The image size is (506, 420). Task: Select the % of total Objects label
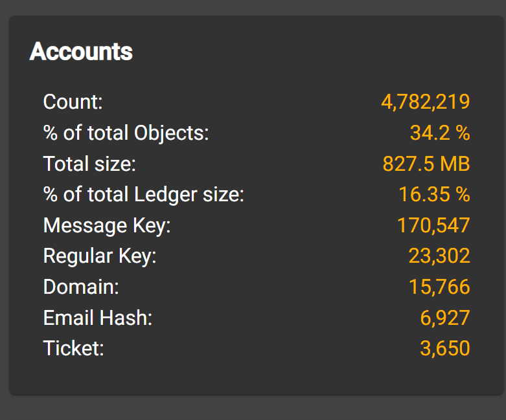tap(126, 133)
